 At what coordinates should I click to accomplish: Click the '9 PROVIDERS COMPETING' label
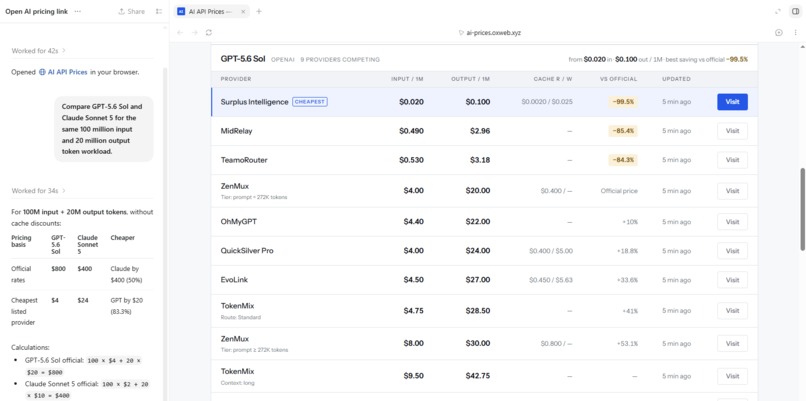[340, 60]
